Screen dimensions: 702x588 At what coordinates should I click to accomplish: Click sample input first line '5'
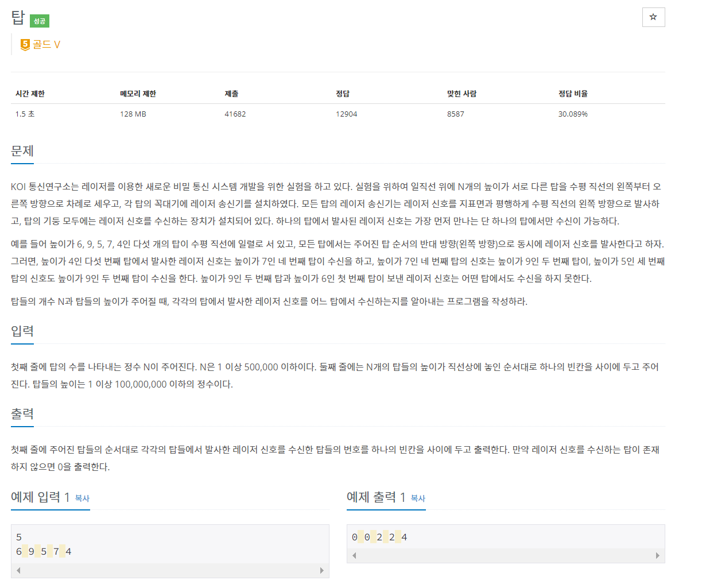(19, 537)
